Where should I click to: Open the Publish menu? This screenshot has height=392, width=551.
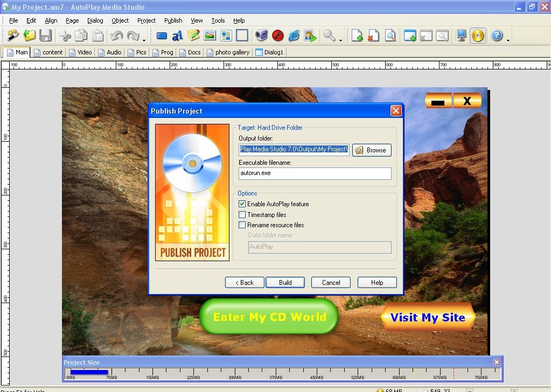(173, 20)
